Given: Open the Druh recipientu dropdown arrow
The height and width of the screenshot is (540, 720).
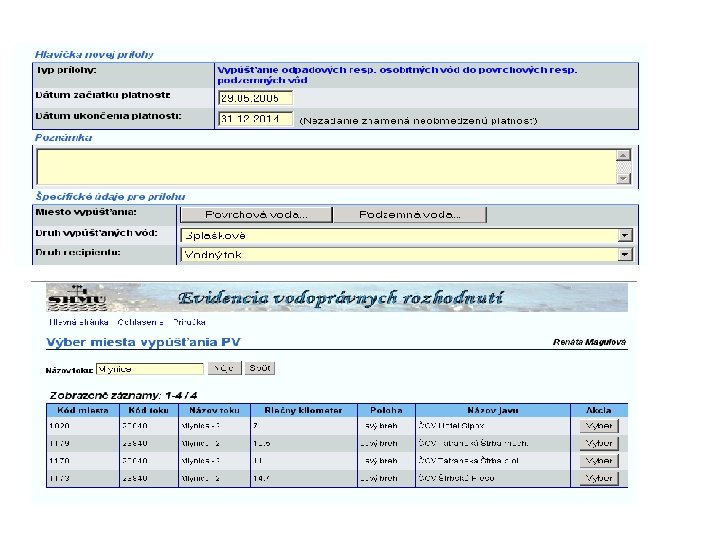Looking at the screenshot, I should tap(625, 254).
